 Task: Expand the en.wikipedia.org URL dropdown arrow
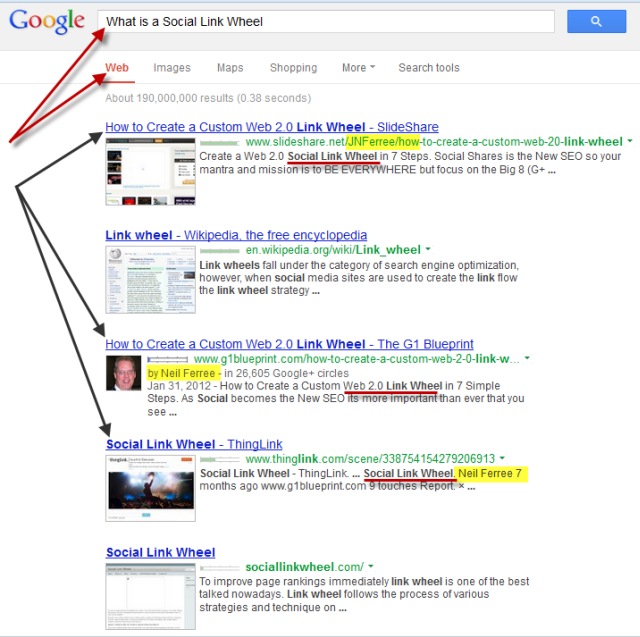428,249
